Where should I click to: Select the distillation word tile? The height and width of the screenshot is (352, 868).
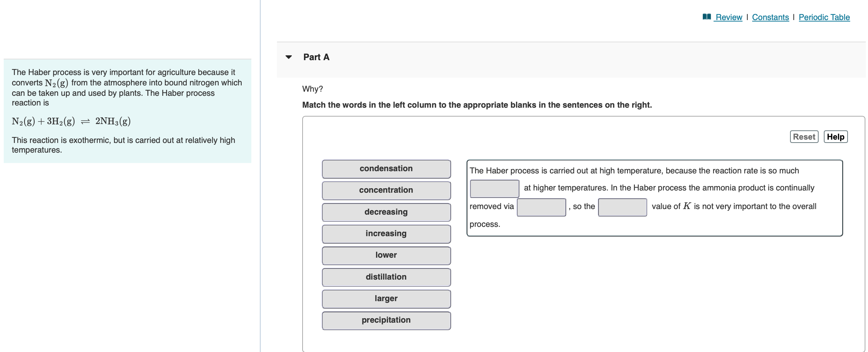(x=386, y=277)
